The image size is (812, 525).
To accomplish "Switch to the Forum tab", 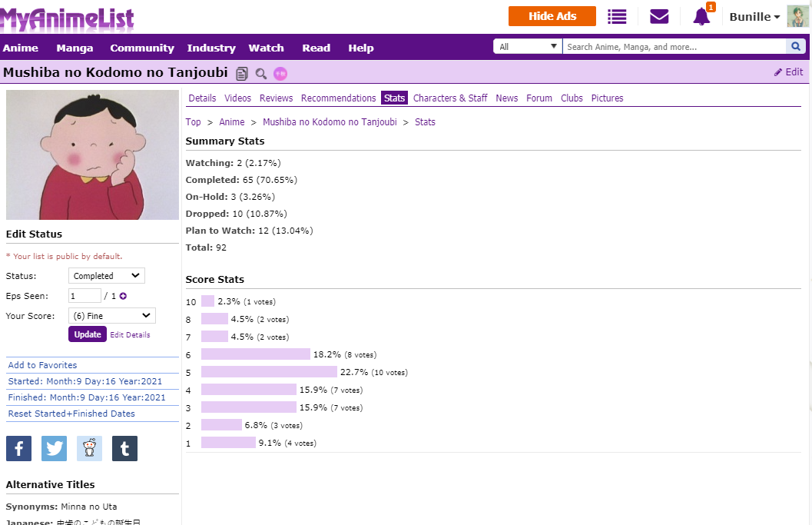I will click(539, 98).
